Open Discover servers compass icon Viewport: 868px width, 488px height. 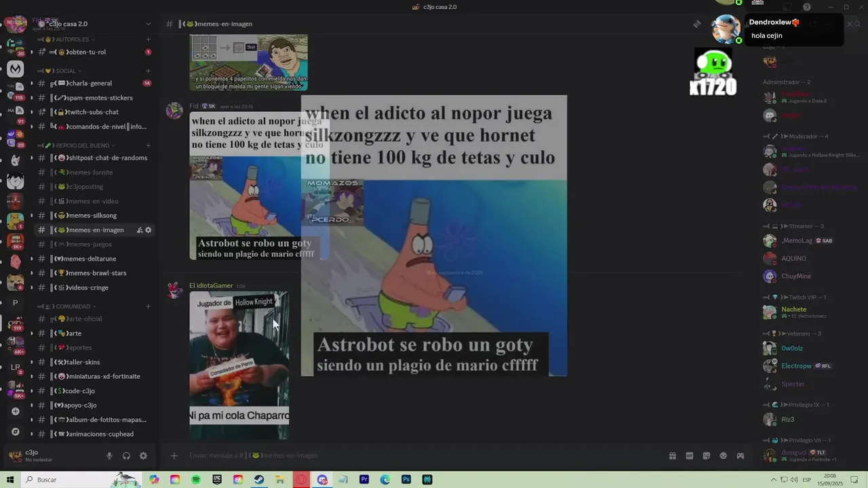coord(16,432)
